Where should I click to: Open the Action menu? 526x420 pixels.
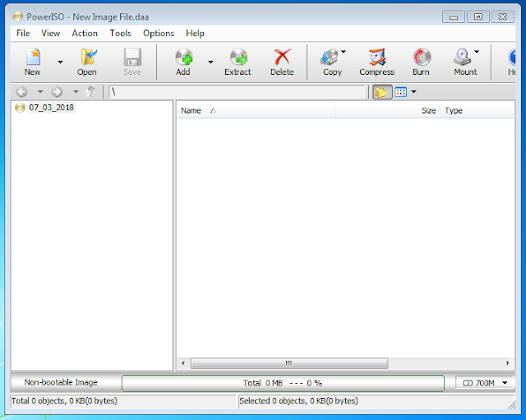(x=85, y=33)
